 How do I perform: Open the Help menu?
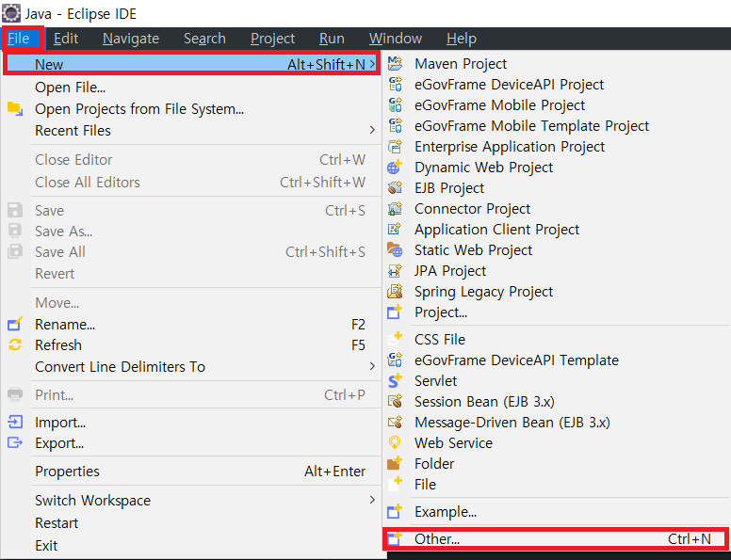pyautogui.click(x=462, y=39)
